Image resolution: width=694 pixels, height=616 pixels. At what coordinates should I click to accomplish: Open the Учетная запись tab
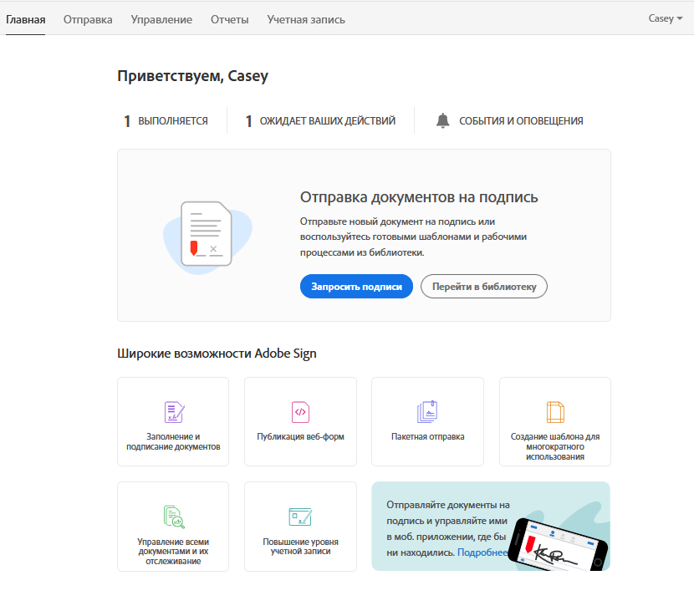pyautogui.click(x=306, y=20)
